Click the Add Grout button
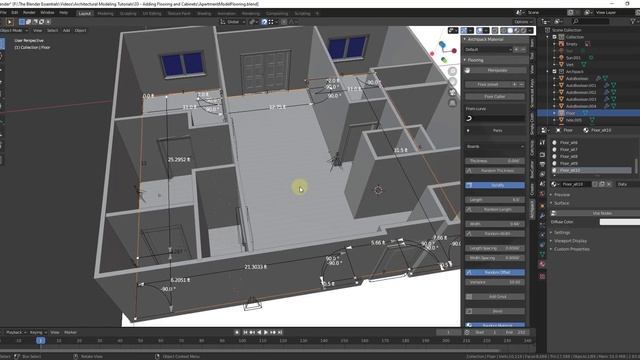The width and height of the screenshot is (640, 360). (x=495, y=297)
